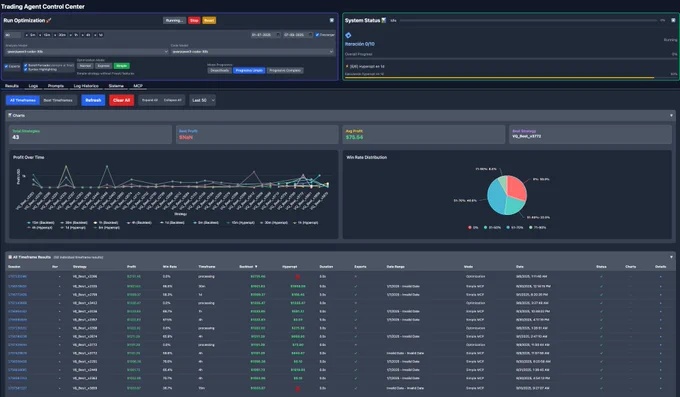Click the System Status header progress bar
680x397 pixels.
pos(528,20)
